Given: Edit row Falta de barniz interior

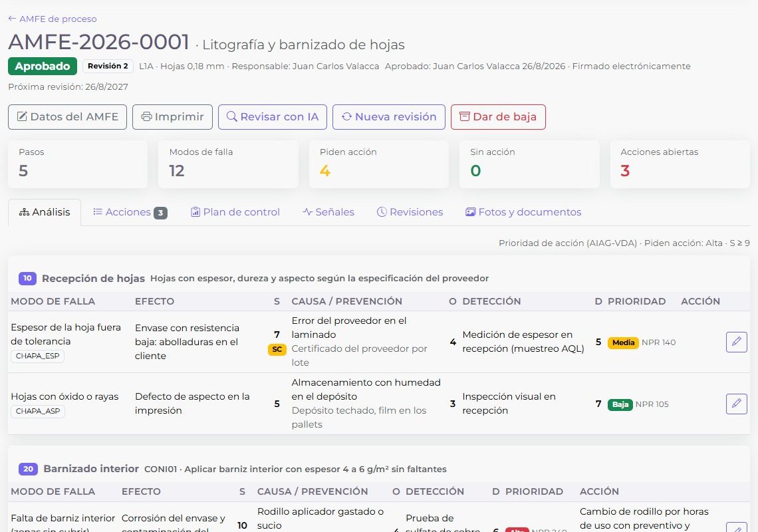Looking at the screenshot, I should (x=737, y=527).
